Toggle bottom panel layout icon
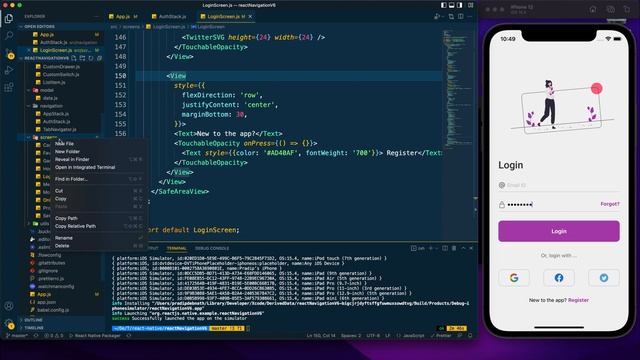640x360 pixels. pos(452,5)
